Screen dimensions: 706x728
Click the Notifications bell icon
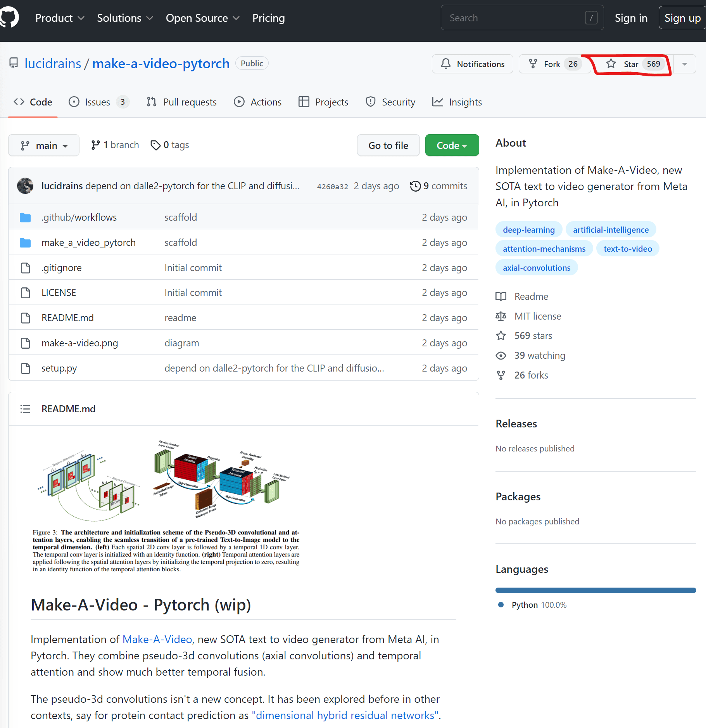pos(446,64)
